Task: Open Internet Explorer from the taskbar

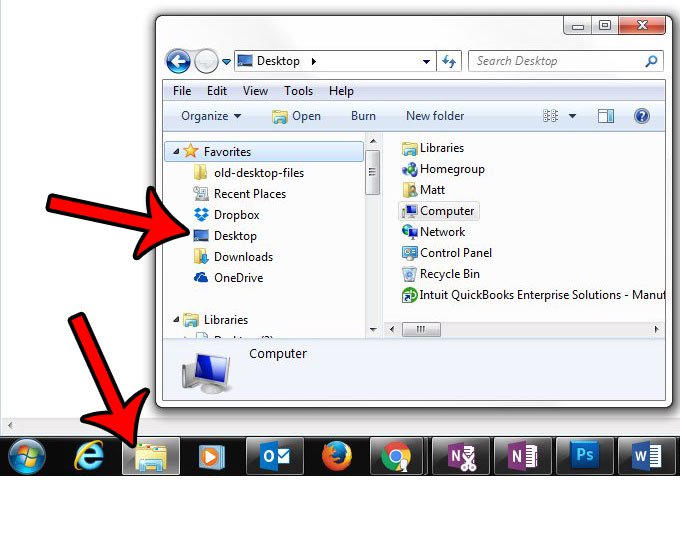Action: (89, 456)
